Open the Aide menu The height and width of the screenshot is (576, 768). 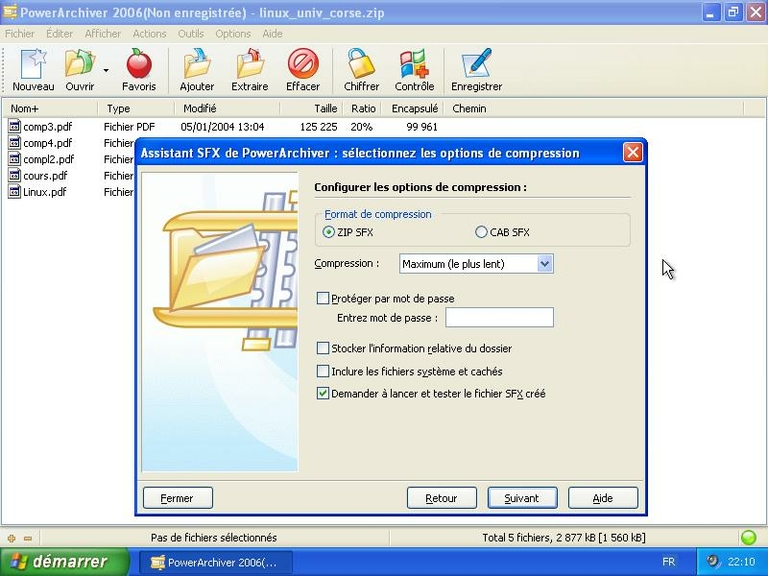[x=272, y=34]
